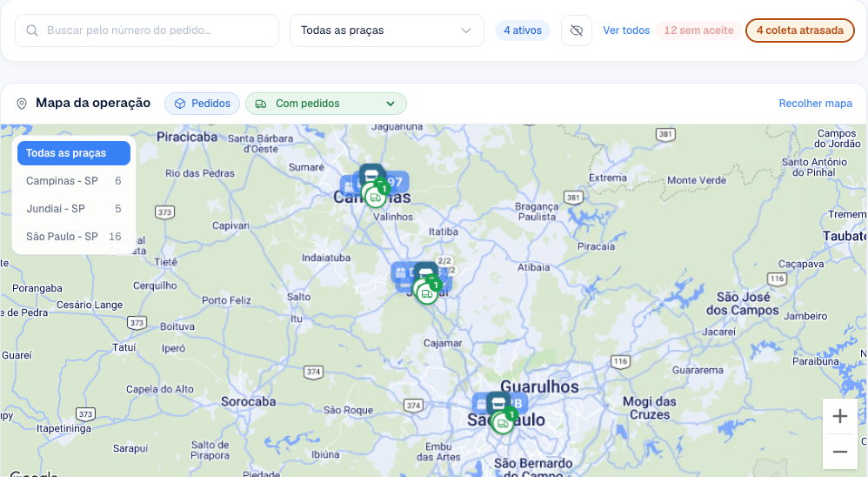Select Todas as praças in map panel
The height and width of the screenshot is (477, 868).
74,153
